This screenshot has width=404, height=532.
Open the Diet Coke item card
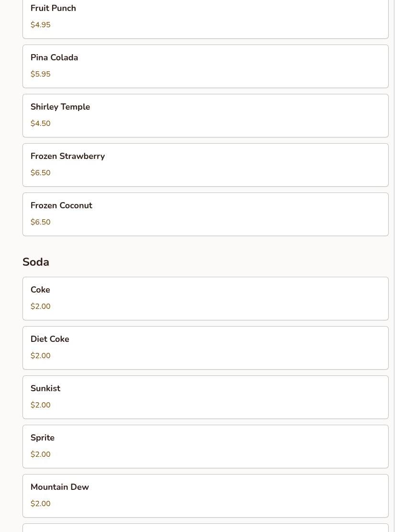click(x=205, y=348)
